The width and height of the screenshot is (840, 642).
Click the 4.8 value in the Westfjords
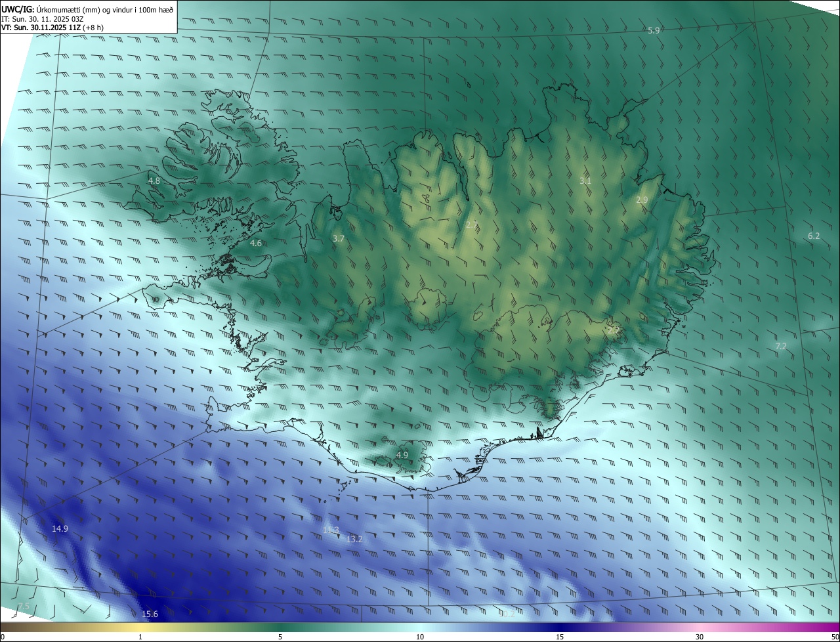(154, 181)
